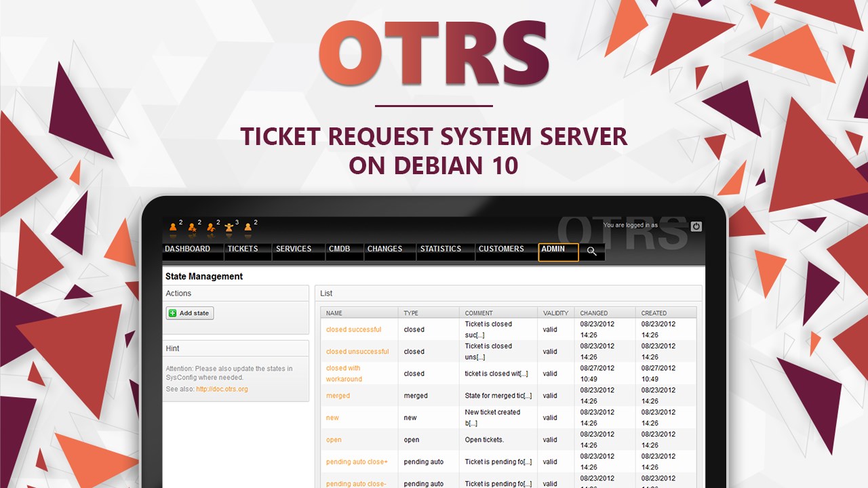Click the 'Open tickets.' comment
The image size is (868, 488).
pyautogui.click(x=484, y=440)
